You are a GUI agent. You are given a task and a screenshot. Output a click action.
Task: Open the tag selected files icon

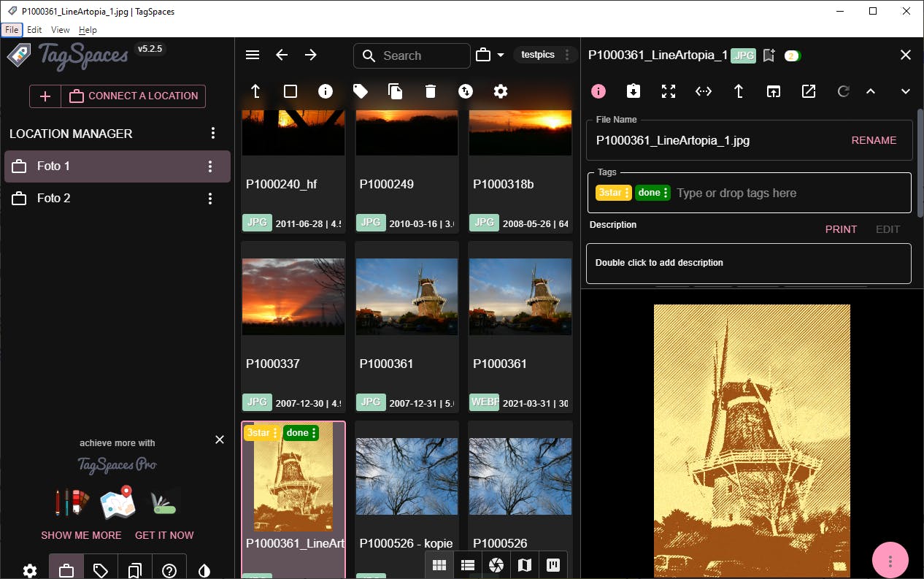point(361,91)
